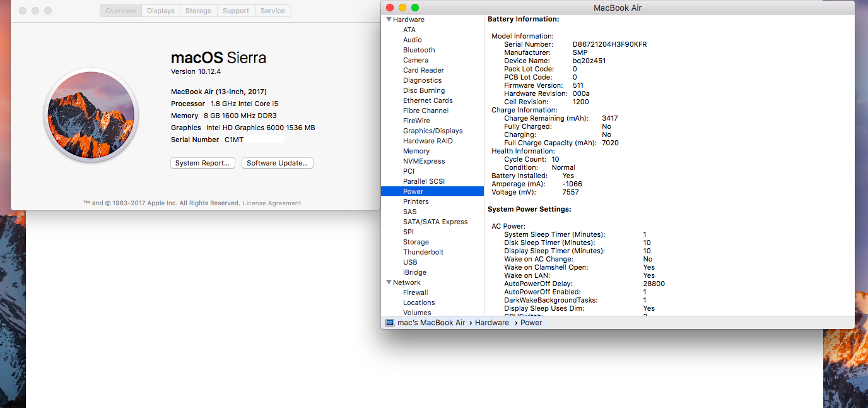Click the laptop icon in the path bar
The image size is (868, 408).
click(x=390, y=323)
